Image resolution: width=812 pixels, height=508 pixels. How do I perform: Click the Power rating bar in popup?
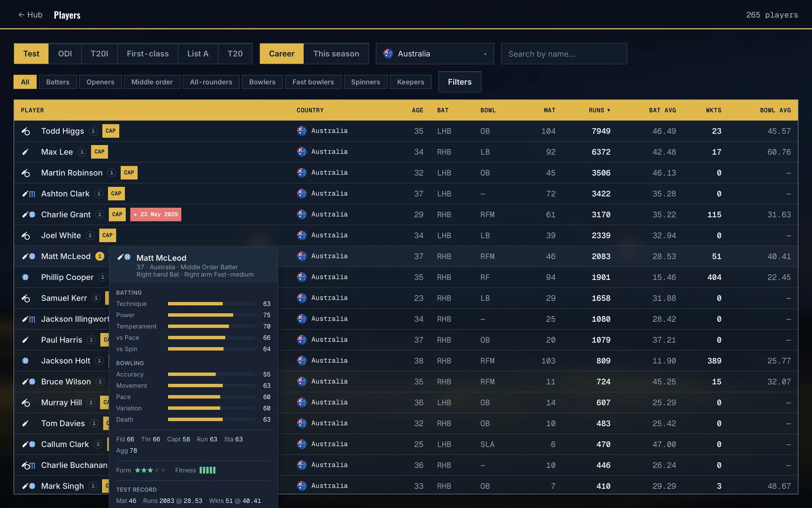coord(211,315)
